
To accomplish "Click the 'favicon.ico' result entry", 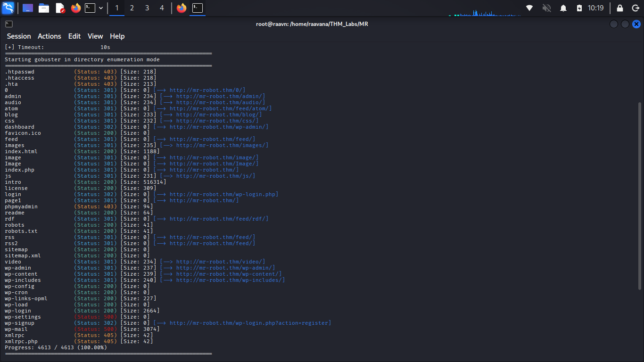I will [x=23, y=133].
